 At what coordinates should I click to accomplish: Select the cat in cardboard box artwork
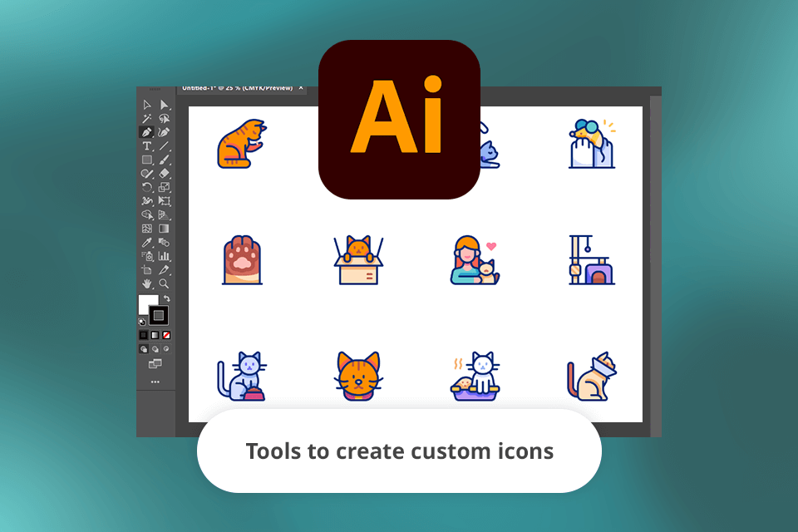coord(358,259)
